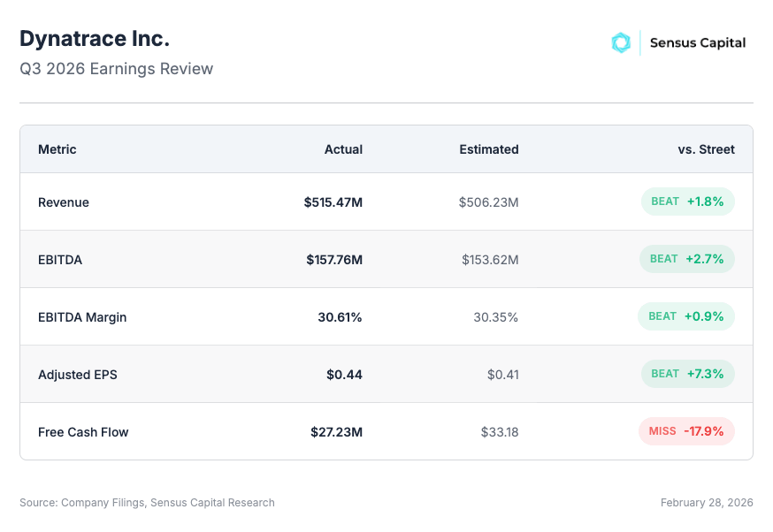
Task: Select the Free Cash Flow row label
Action: click(83, 432)
